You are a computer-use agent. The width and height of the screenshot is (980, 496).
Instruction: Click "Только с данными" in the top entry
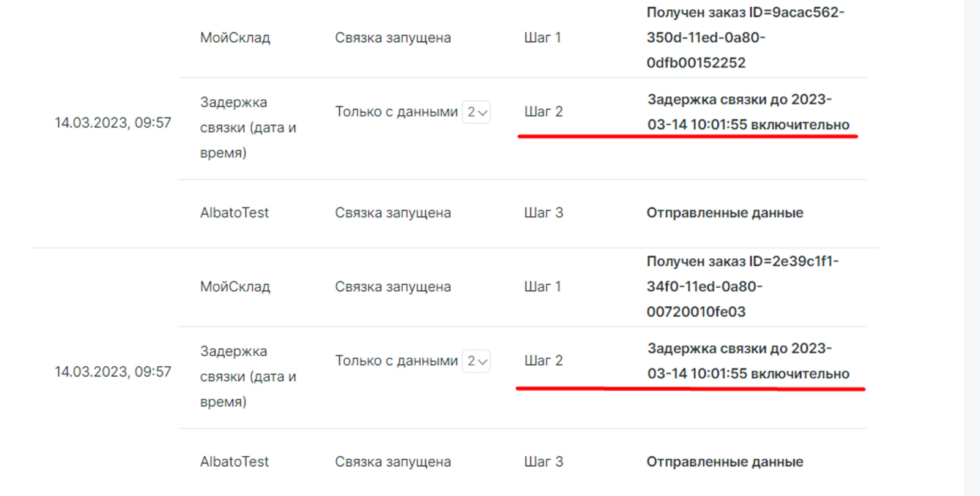396,112
